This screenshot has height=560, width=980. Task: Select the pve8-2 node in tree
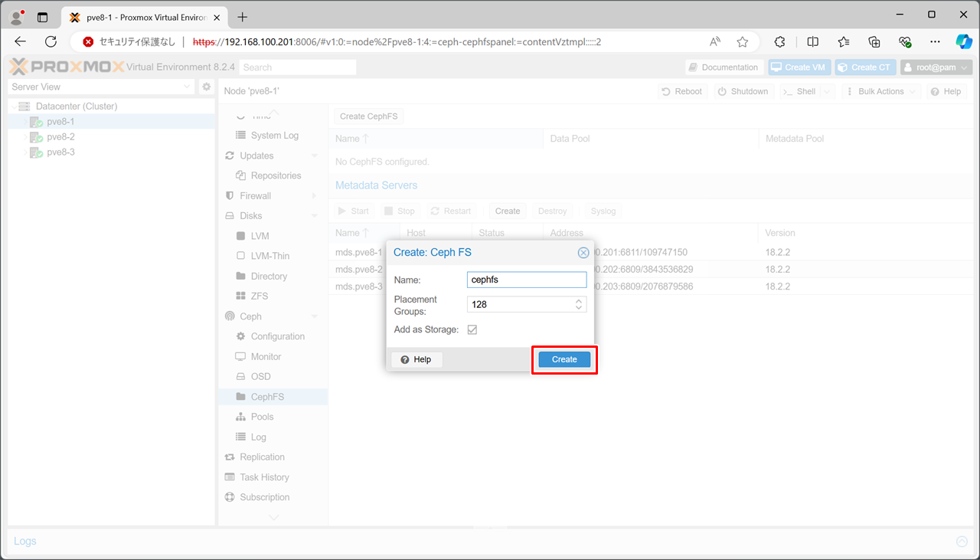click(x=60, y=137)
